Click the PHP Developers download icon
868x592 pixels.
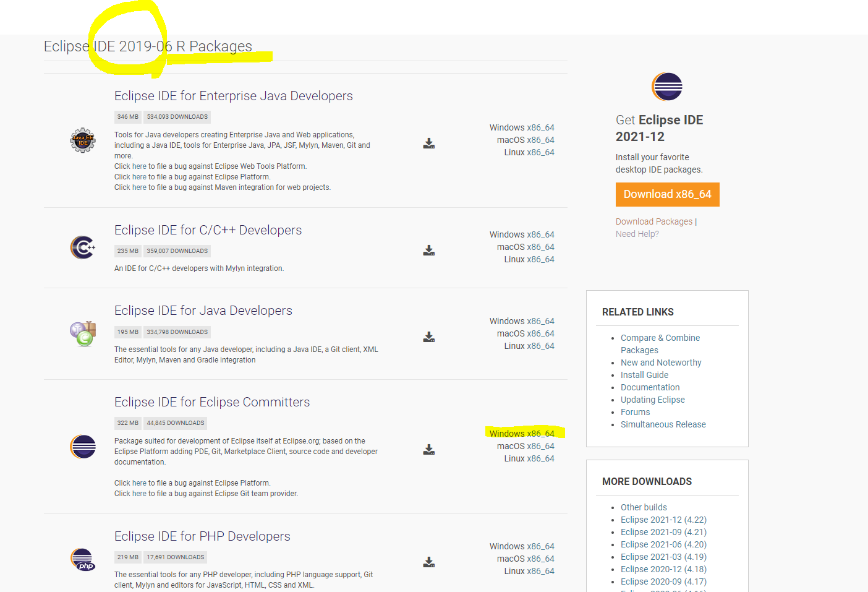[429, 562]
